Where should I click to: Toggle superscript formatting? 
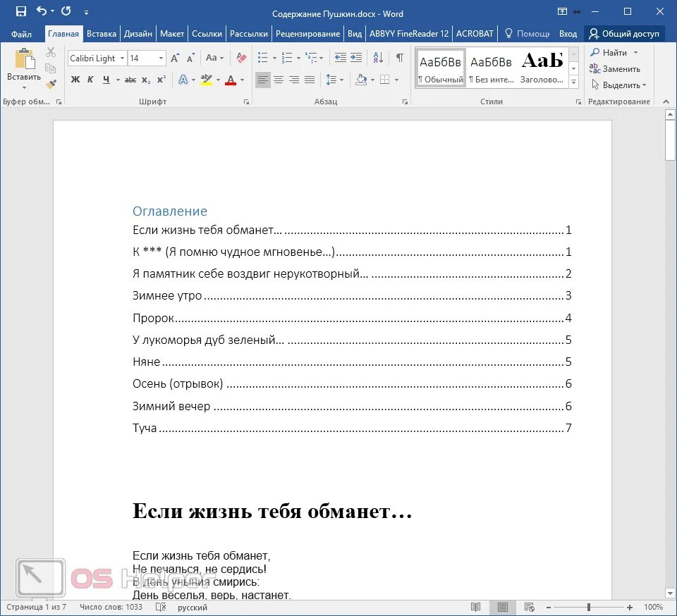(x=161, y=80)
